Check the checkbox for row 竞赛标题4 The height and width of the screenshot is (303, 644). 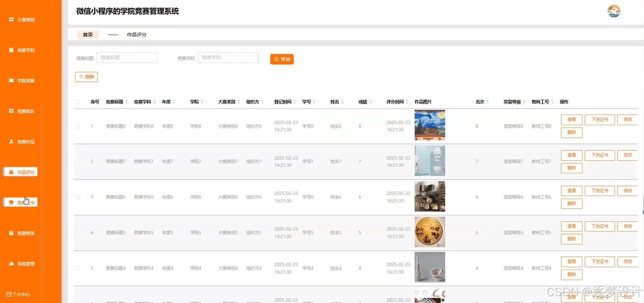78,268
